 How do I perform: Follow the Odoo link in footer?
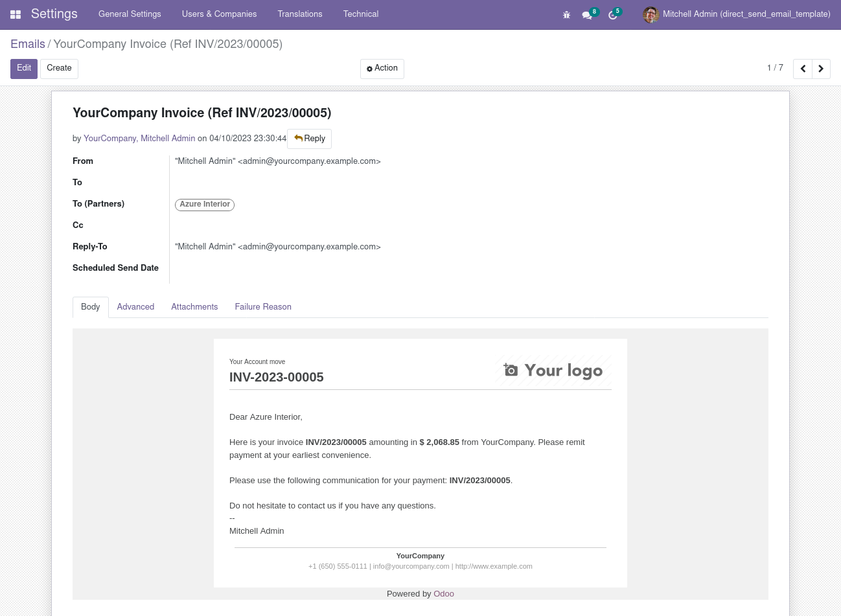click(444, 594)
